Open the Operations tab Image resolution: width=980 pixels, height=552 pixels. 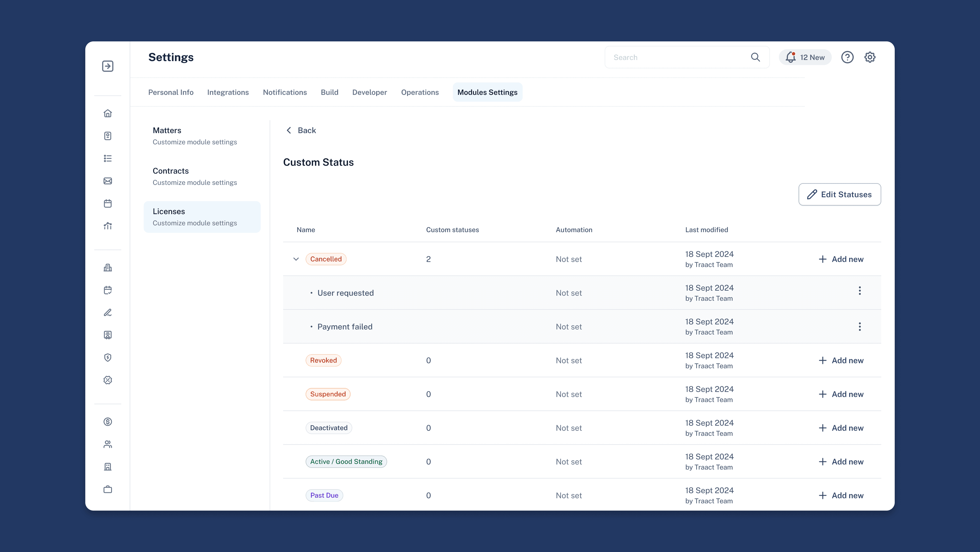coord(420,92)
